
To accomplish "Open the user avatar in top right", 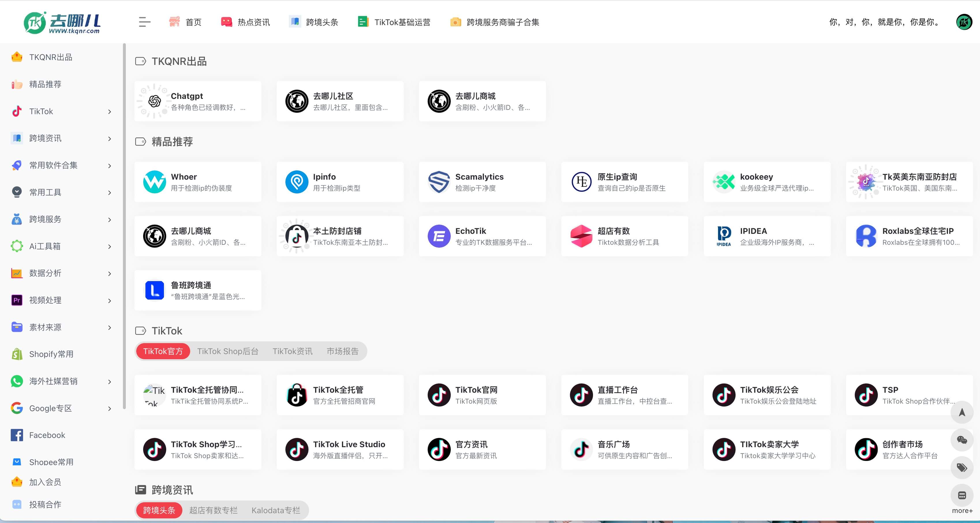I will pyautogui.click(x=964, y=22).
